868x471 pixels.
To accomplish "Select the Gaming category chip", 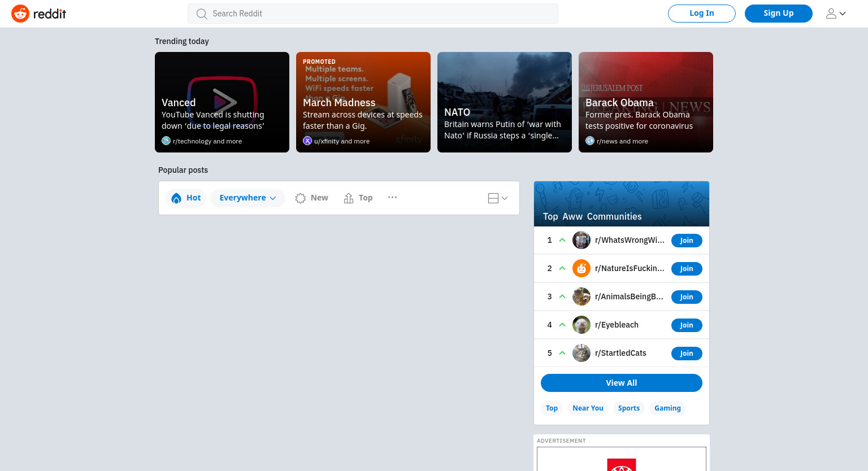I will (667, 408).
